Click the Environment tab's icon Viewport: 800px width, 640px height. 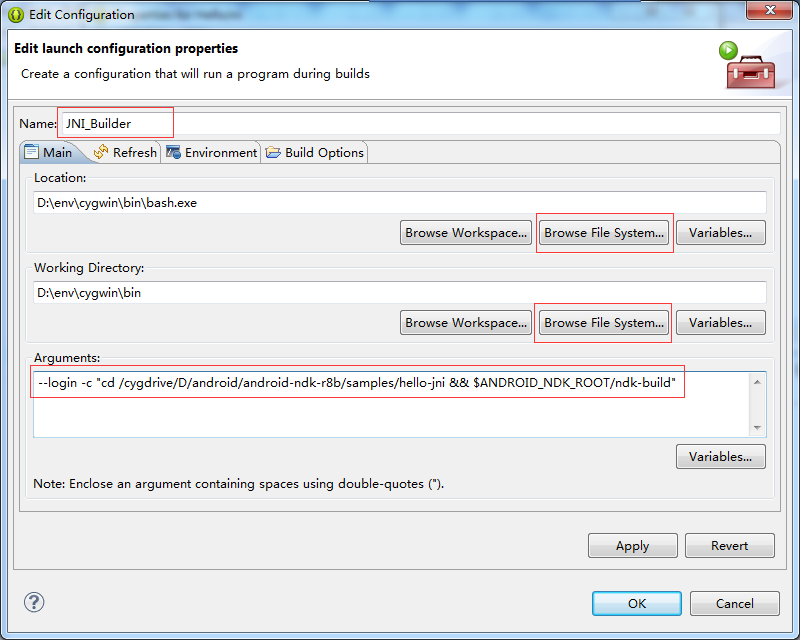(x=173, y=152)
